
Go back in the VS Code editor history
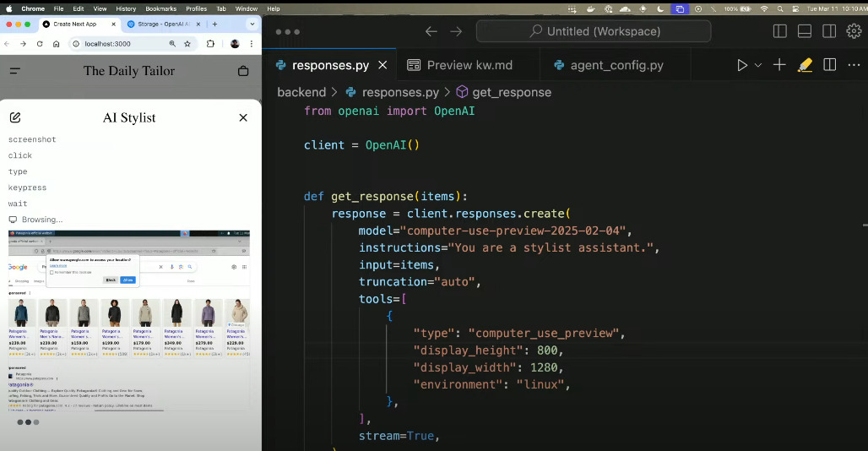pyautogui.click(x=431, y=31)
